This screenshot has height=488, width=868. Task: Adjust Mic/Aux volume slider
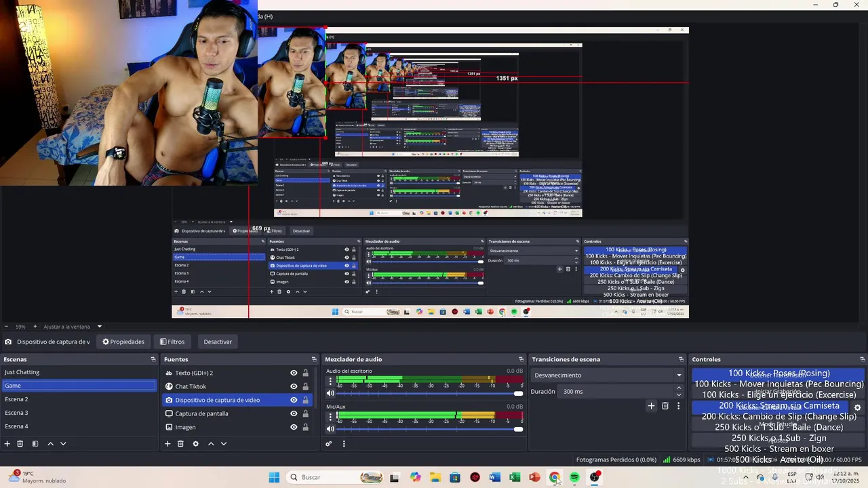pyautogui.click(x=430, y=428)
